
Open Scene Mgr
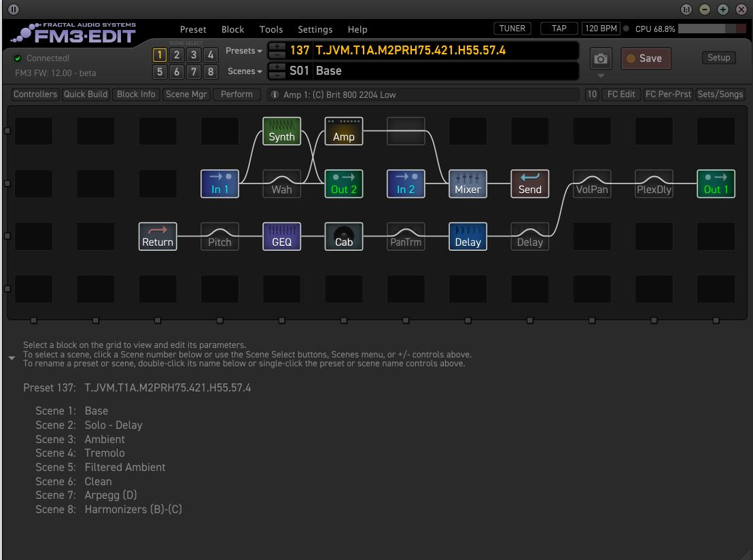click(x=186, y=94)
